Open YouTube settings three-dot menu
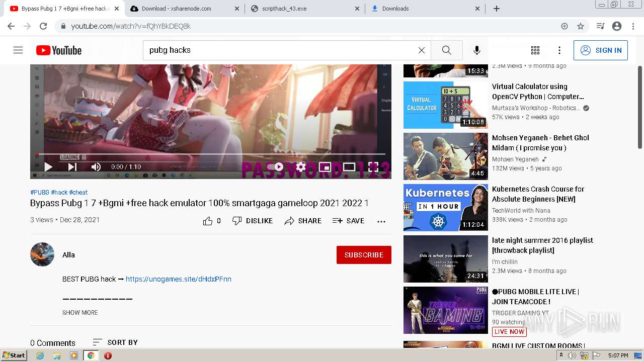644x362 pixels. coord(559,50)
